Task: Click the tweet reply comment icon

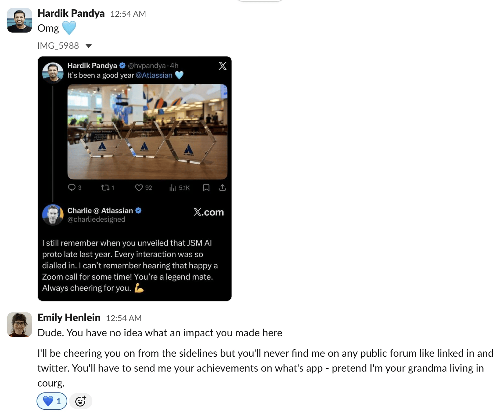Action: pyautogui.click(x=71, y=187)
